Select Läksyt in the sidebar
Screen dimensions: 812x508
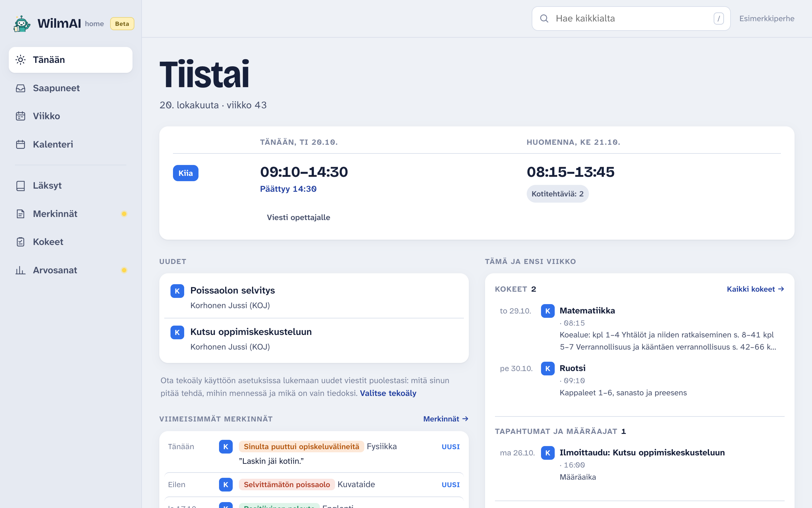[x=71, y=186]
